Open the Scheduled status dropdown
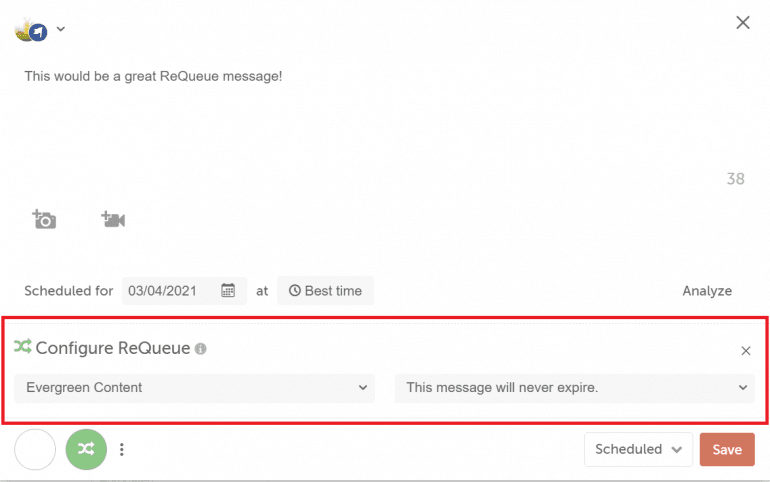770x482 pixels. click(x=638, y=449)
